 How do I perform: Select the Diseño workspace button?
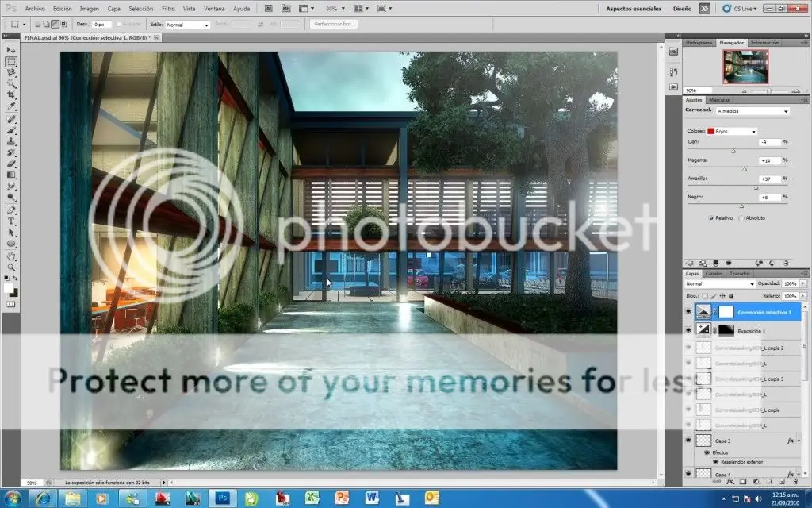(682, 9)
